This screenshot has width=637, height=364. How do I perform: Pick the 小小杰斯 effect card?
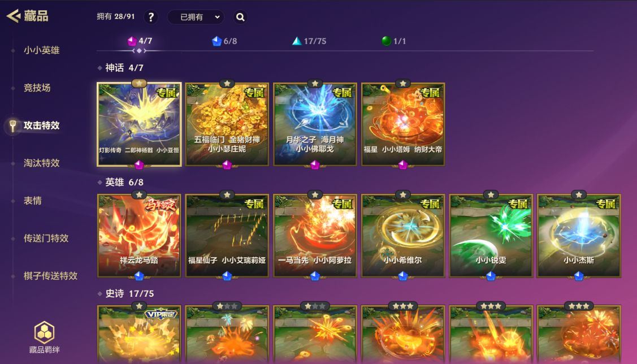579,236
